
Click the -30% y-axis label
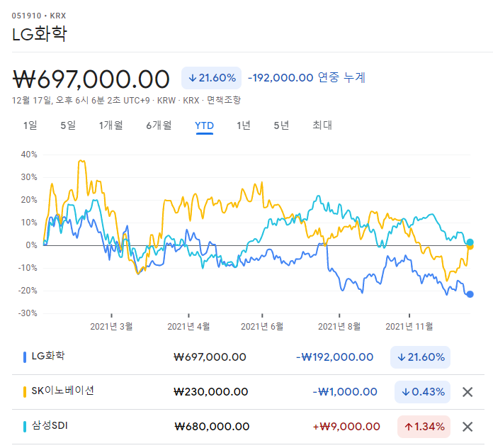click(28, 313)
